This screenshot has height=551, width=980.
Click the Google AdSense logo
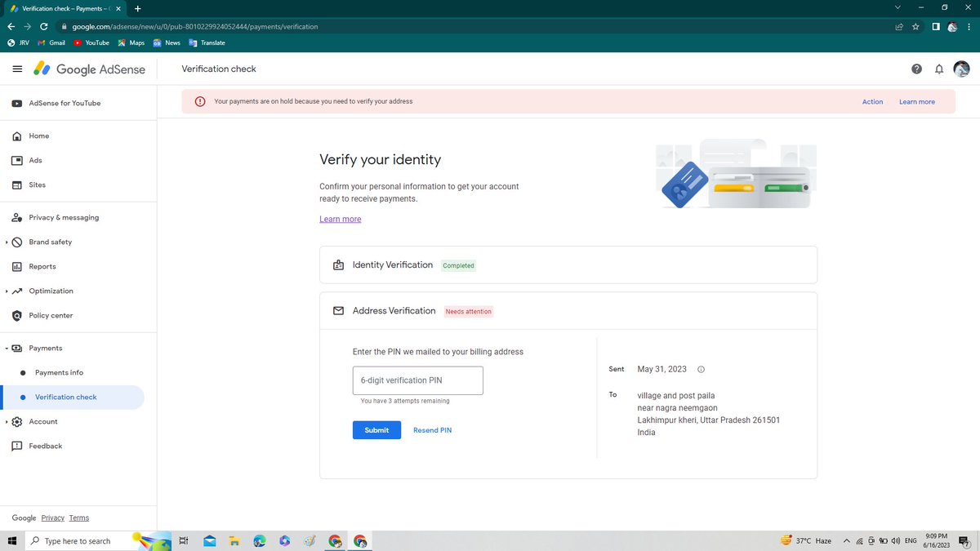(x=89, y=69)
